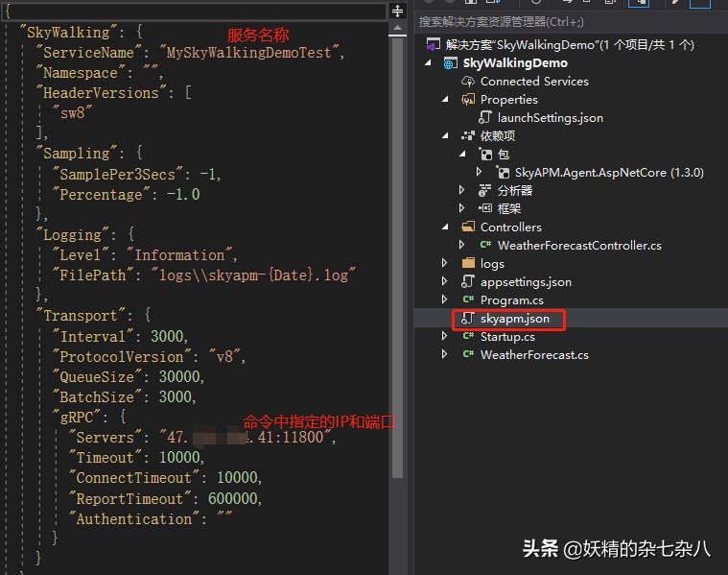Open the launchSettings.json file label
This screenshot has height=575, width=728.
[x=551, y=118]
